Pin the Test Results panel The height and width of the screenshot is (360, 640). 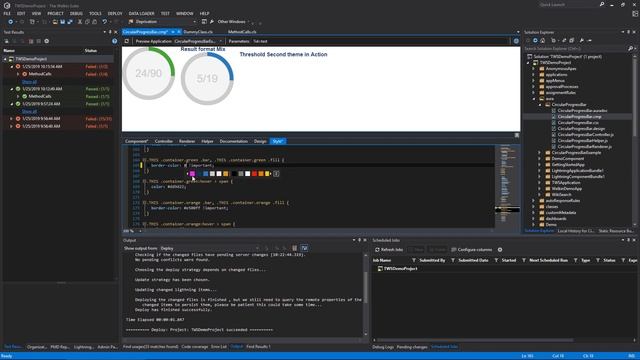coord(110,32)
